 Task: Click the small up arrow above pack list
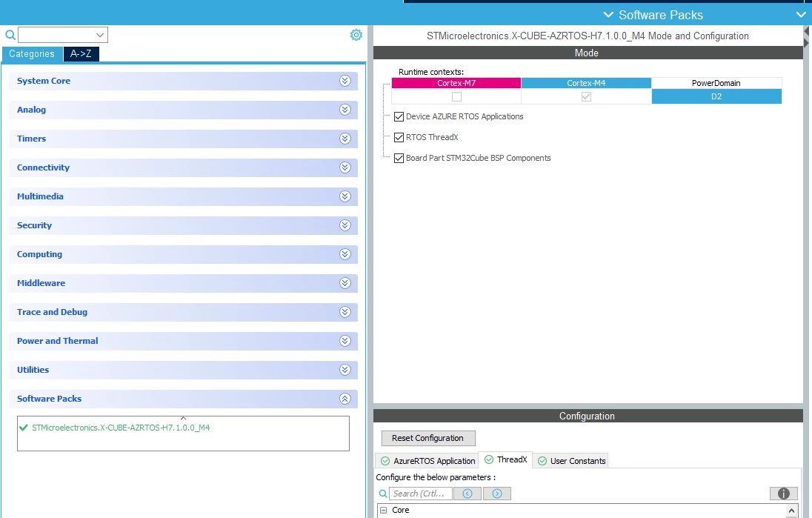click(183, 417)
